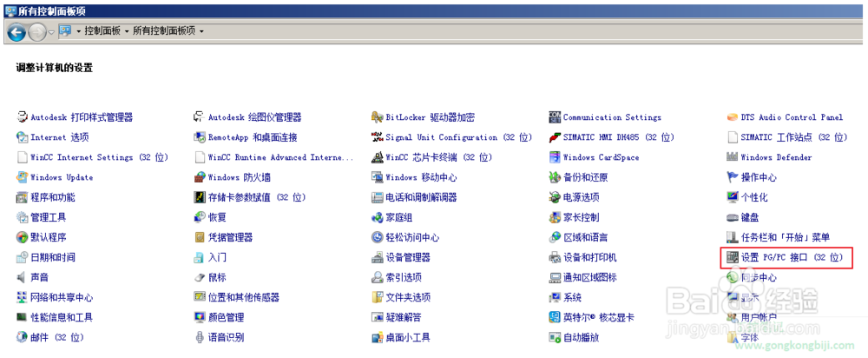Open the 电话和调制解调器 link

click(x=421, y=197)
